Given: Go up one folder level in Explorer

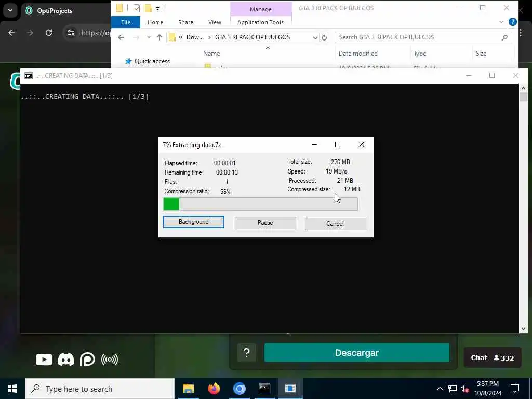Looking at the screenshot, I should pyautogui.click(x=159, y=37).
